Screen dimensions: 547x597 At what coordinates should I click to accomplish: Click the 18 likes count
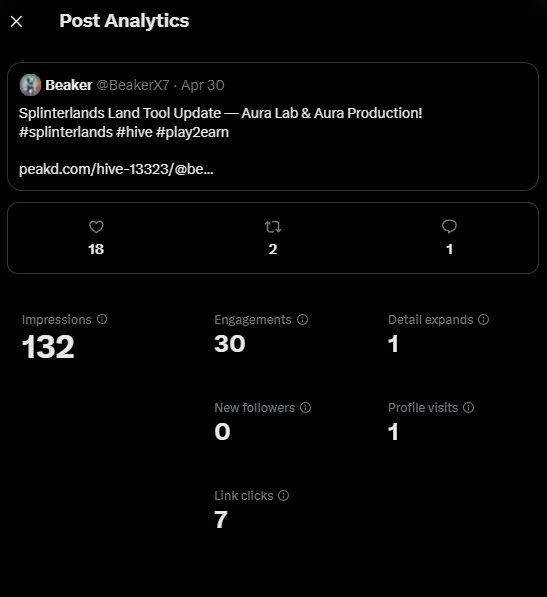[x=96, y=249]
